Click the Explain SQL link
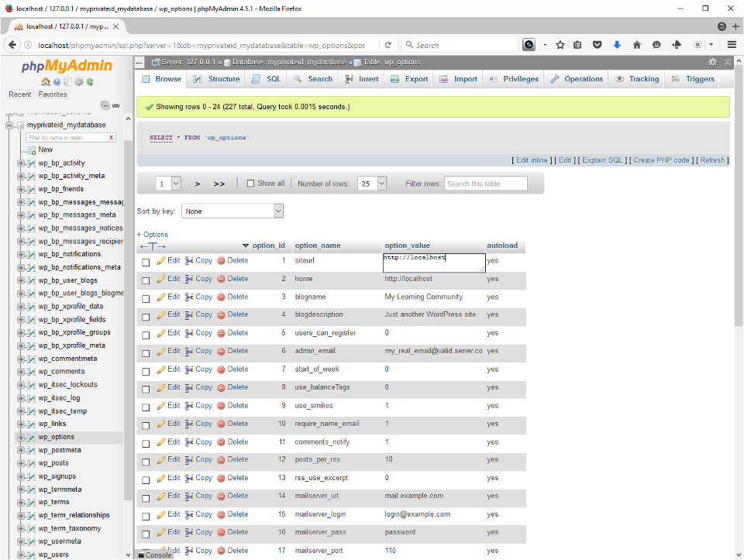 [602, 160]
